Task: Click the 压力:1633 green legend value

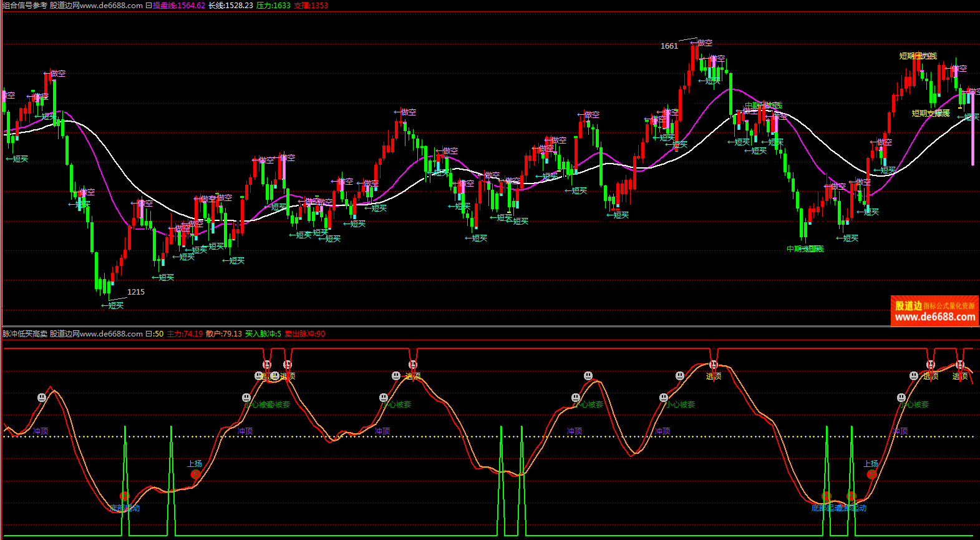Action: tap(273, 6)
